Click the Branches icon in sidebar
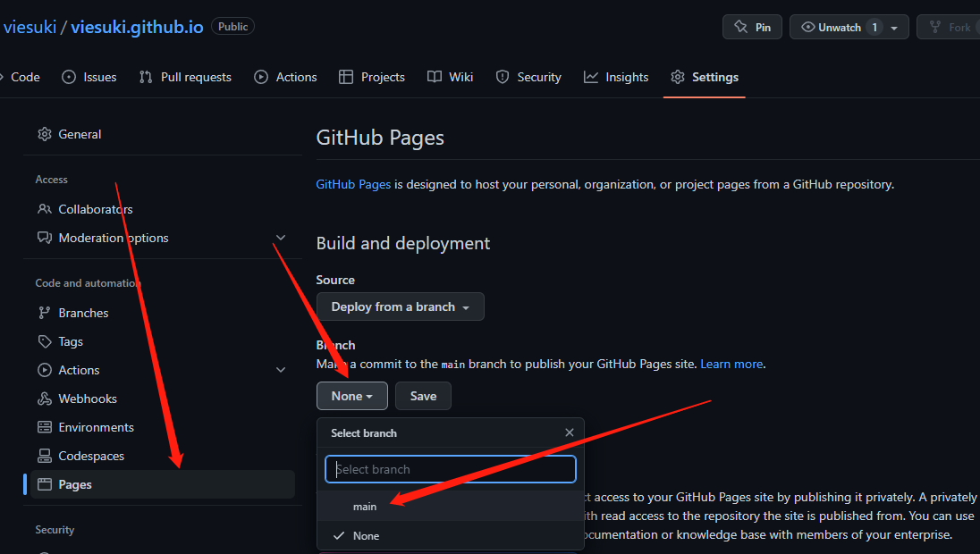Screen dimensions: 980x554 [45, 313]
